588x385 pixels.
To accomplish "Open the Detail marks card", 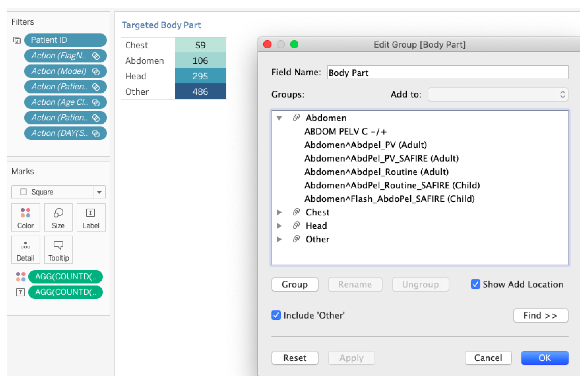I will coord(25,250).
